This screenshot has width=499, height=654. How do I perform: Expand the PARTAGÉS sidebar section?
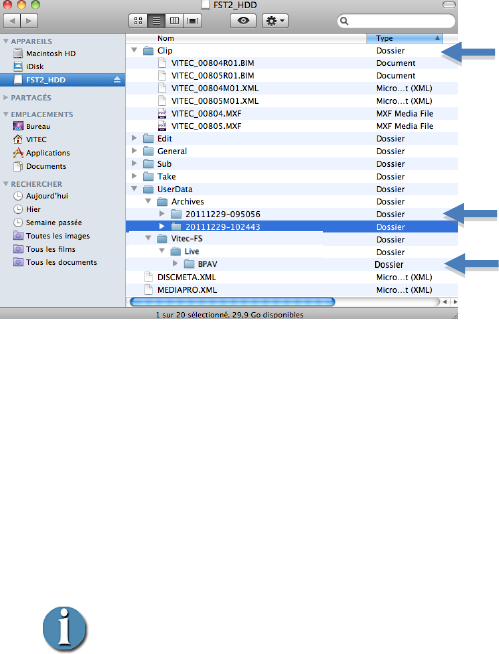[6, 98]
